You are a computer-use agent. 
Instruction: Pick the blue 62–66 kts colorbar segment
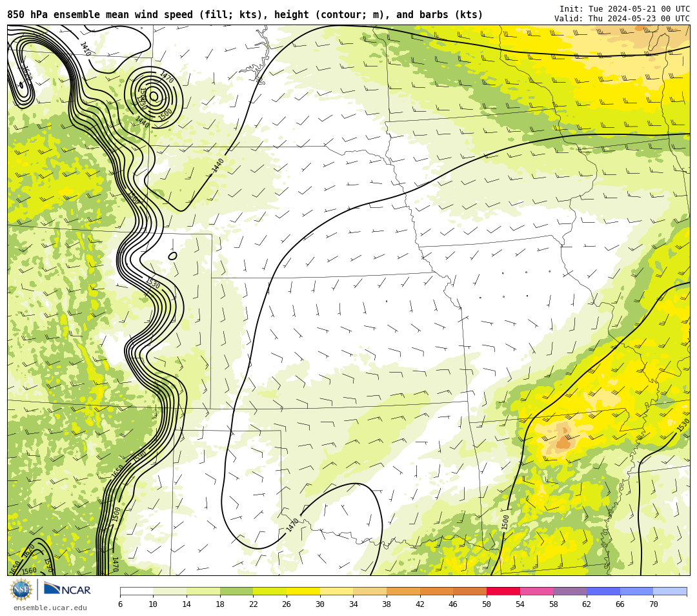click(x=603, y=591)
